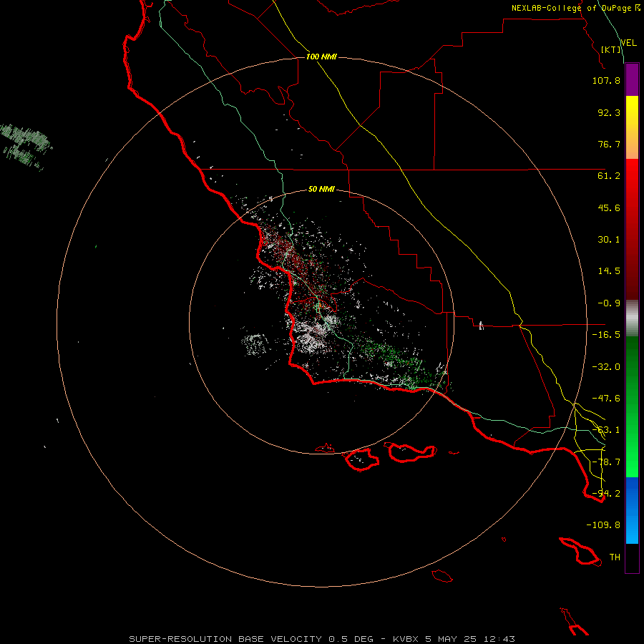Click the 14.5 velocity scale value
This screenshot has width=644, height=644.
tap(609, 271)
